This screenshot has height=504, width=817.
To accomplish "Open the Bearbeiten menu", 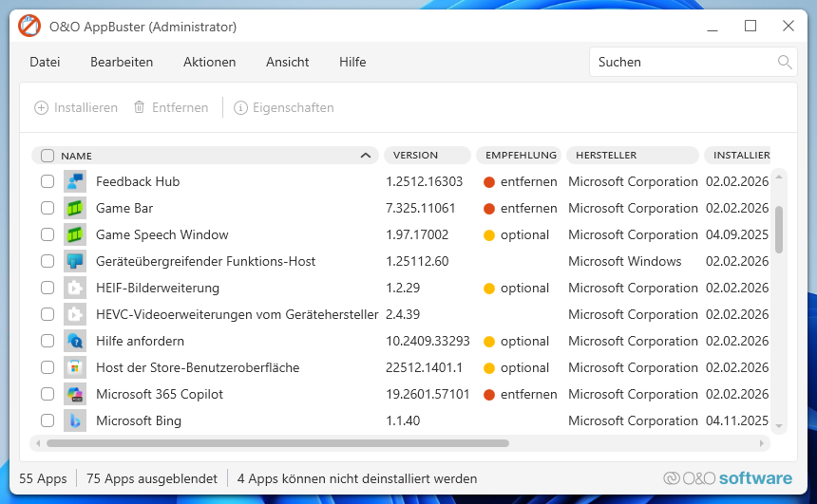I will tap(122, 62).
